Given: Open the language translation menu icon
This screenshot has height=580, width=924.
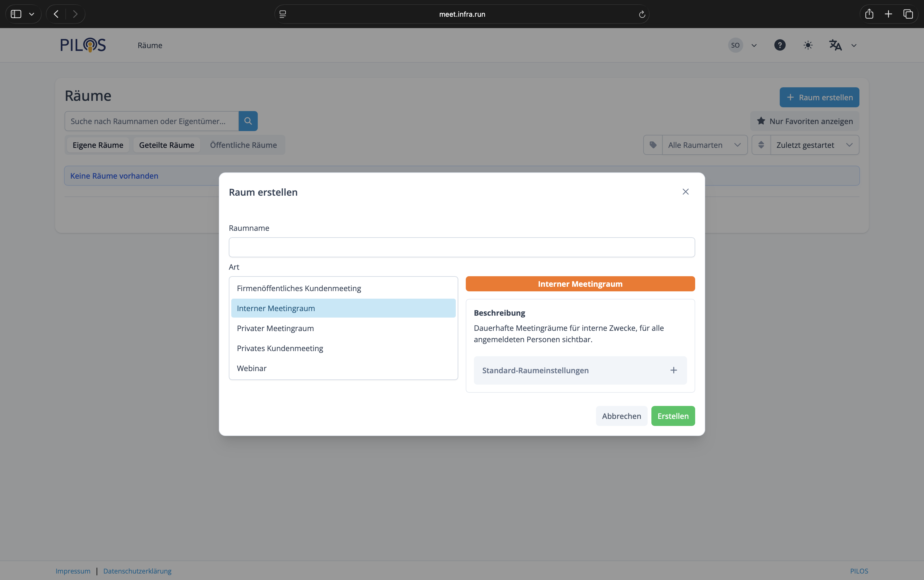Looking at the screenshot, I should click(x=835, y=45).
